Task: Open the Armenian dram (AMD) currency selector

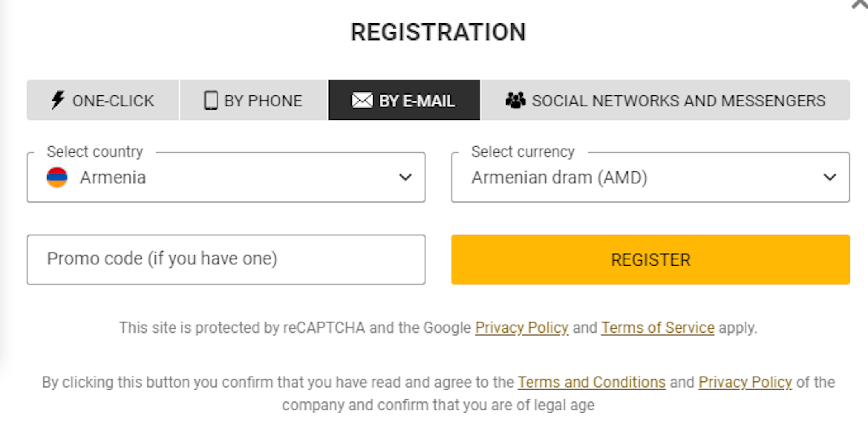Action: point(651,177)
